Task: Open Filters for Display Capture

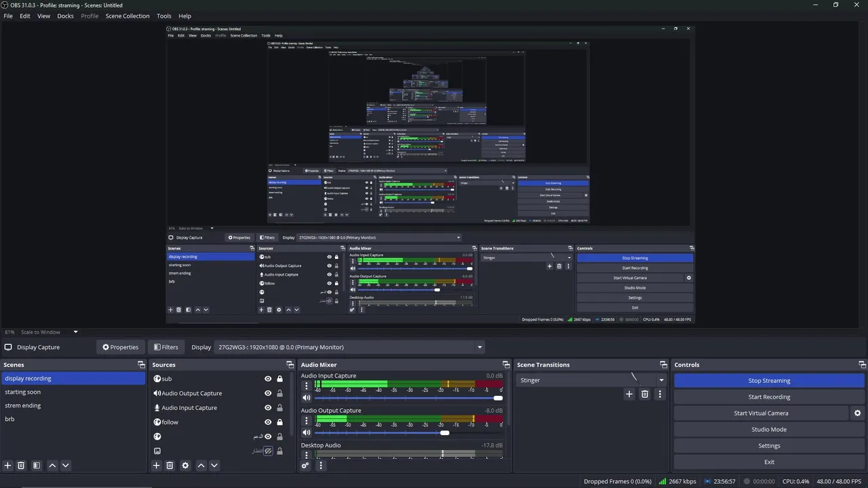Action: click(x=166, y=347)
